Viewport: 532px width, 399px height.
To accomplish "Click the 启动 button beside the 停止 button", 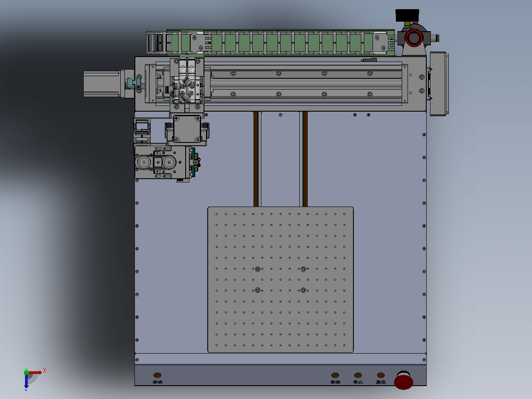I will [x=335, y=375].
